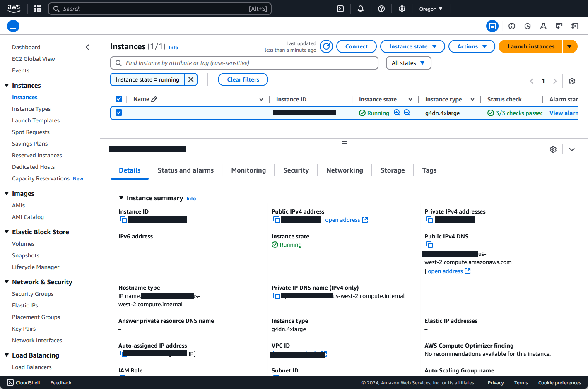Open the AWS services grid menu
The height and width of the screenshot is (389, 588).
tap(38, 9)
